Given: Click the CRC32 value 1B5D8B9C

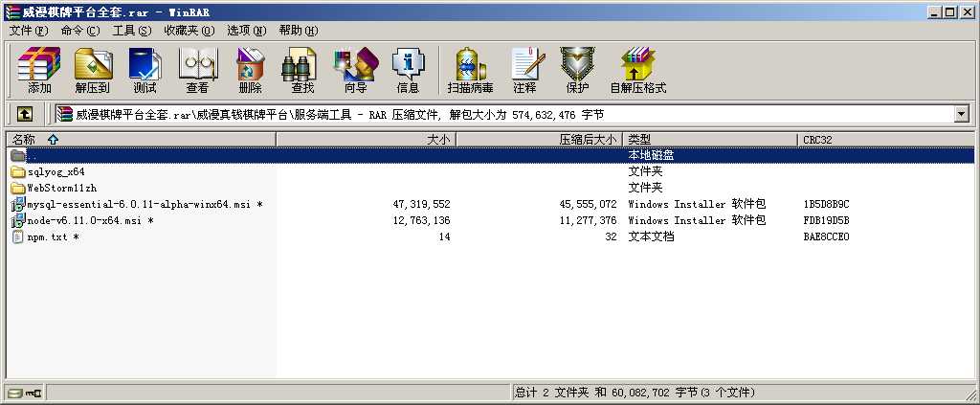Looking at the screenshot, I should pos(826,204).
